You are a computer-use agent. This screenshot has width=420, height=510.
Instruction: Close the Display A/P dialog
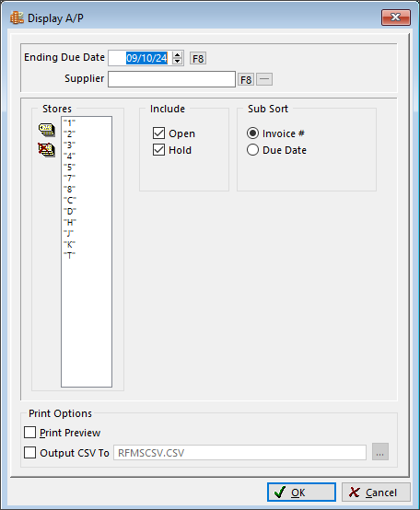[396, 17]
